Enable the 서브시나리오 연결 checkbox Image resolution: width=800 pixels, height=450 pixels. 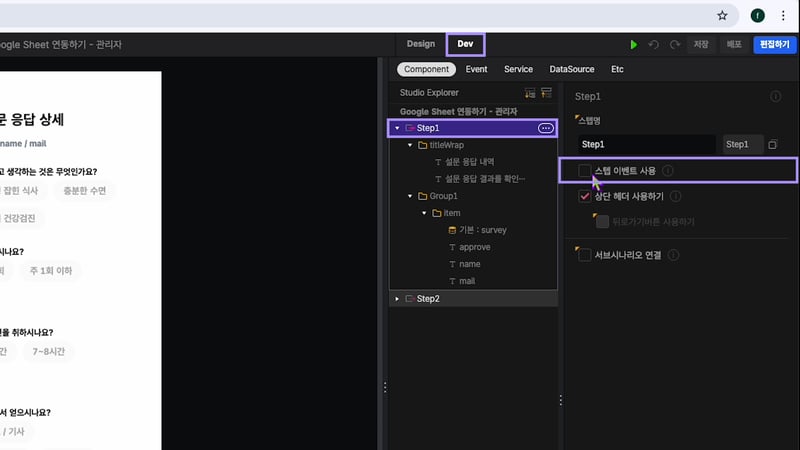point(585,255)
